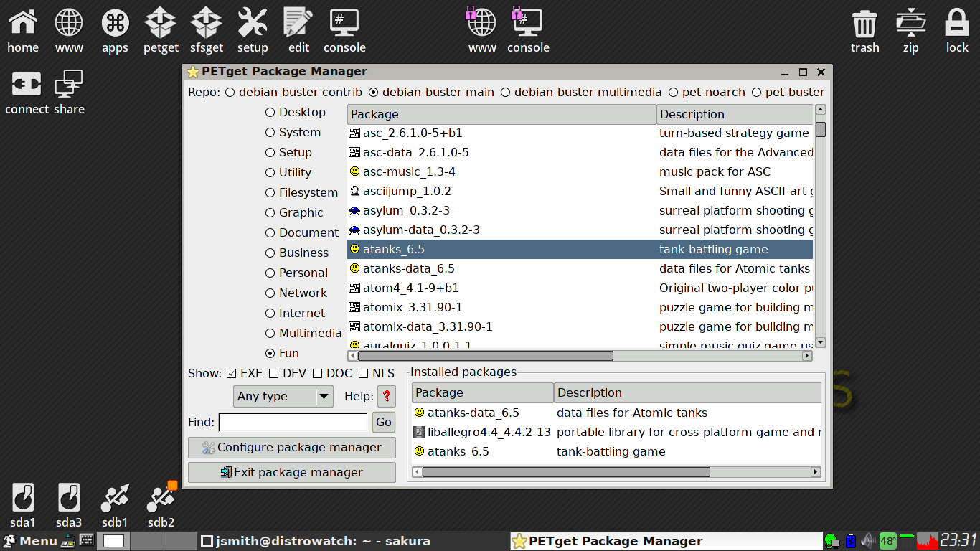Open the Any type dropdown

[x=283, y=396]
